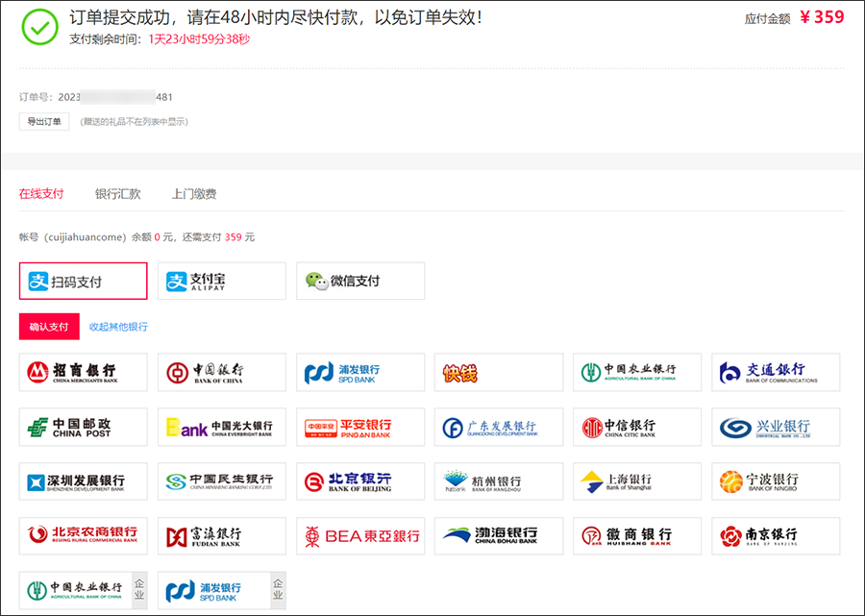Viewport: 865px width, 616px height.
Task: Collapse banks via 收起其他银行 link
Action: (118, 327)
